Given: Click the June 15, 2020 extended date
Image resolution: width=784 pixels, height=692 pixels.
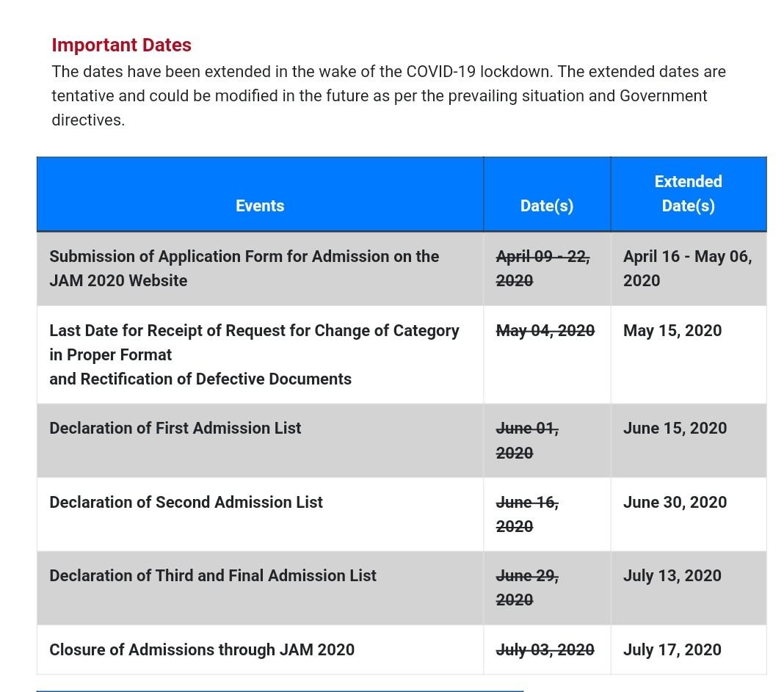Looking at the screenshot, I should pyautogui.click(x=675, y=428).
